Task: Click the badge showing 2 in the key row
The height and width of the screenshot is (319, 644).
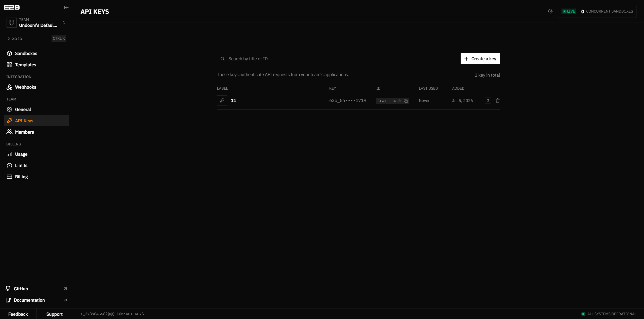Action: [488, 100]
